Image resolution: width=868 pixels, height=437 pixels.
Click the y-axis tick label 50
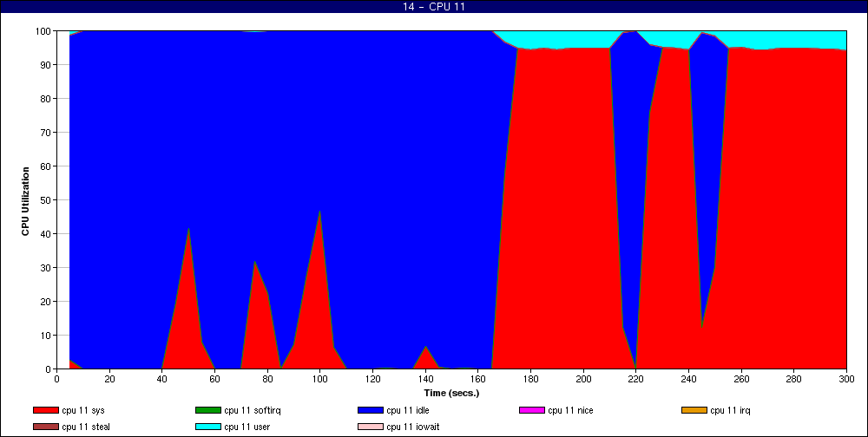click(45, 199)
